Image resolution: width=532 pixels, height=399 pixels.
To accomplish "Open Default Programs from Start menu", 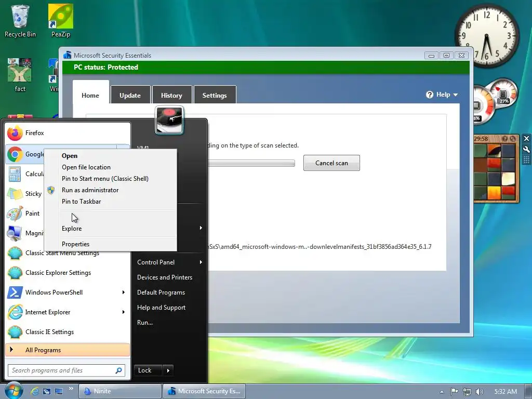I will pyautogui.click(x=170, y=292).
